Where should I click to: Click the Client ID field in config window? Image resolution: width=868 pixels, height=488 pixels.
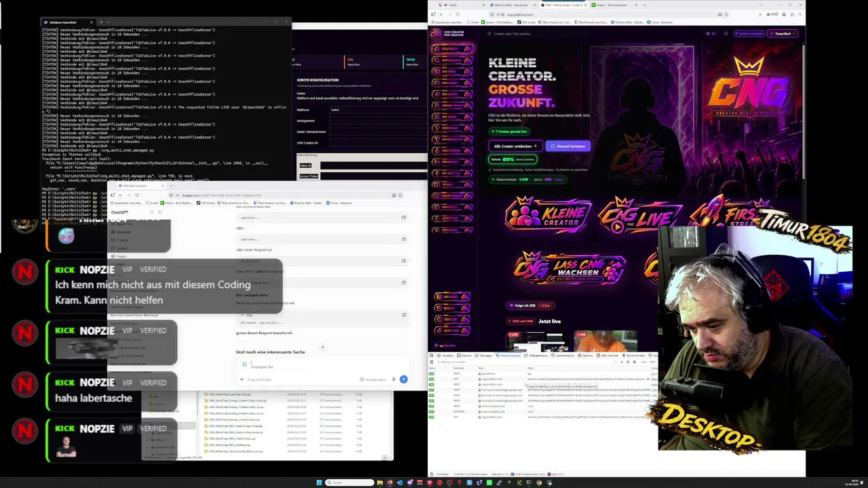point(373,165)
